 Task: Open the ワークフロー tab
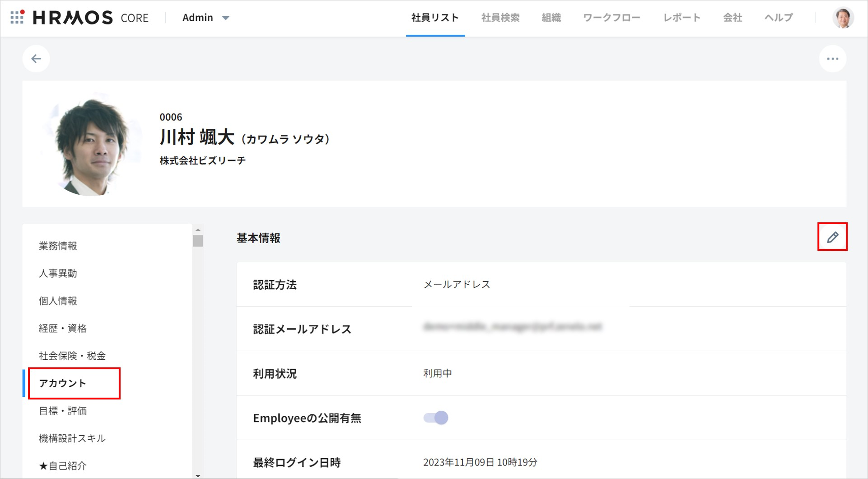[611, 18]
